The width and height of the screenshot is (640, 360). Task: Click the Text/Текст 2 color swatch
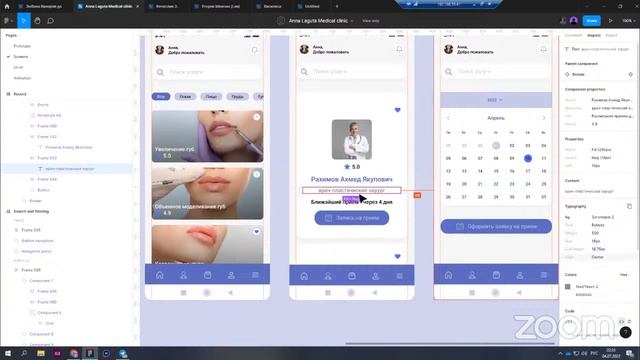pyautogui.click(x=567, y=287)
